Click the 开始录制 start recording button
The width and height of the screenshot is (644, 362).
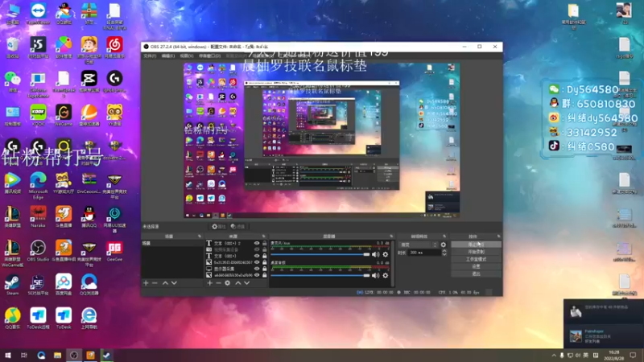pos(476,252)
